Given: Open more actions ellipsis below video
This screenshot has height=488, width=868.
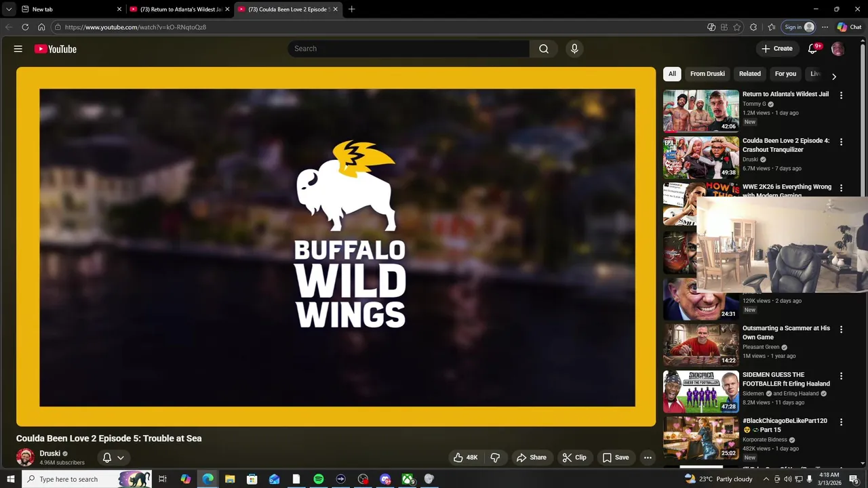Looking at the screenshot, I should point(648,457).
